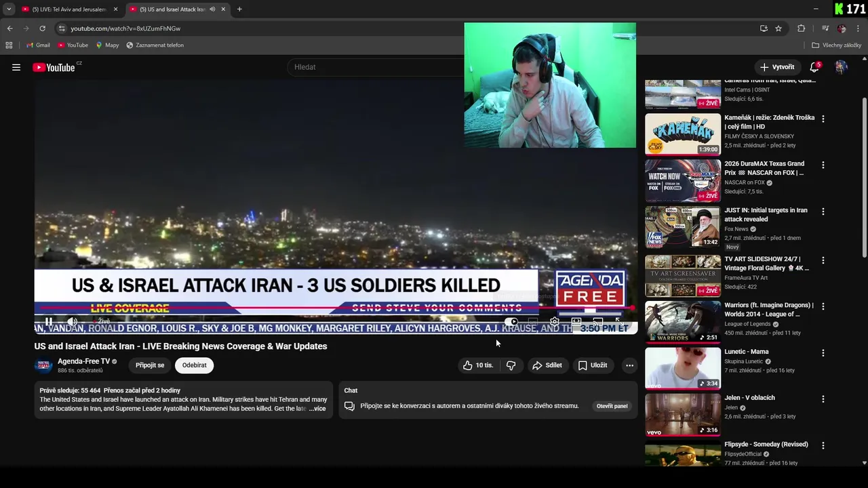The image size is (868, 488).
Task: Dislike the video with thumbs down
Action: (x=511, y=365)
